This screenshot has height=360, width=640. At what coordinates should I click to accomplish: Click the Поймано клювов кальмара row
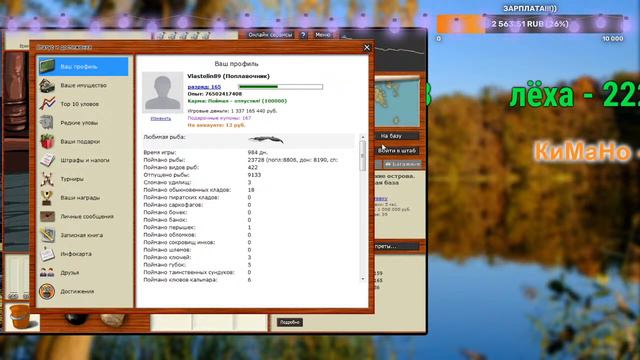point(249,280)
